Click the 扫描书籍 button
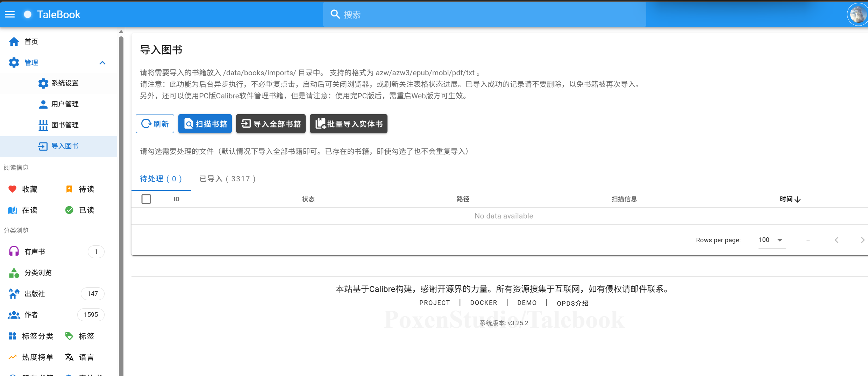This screenshot has height=376, width=868. click(205, 124)
